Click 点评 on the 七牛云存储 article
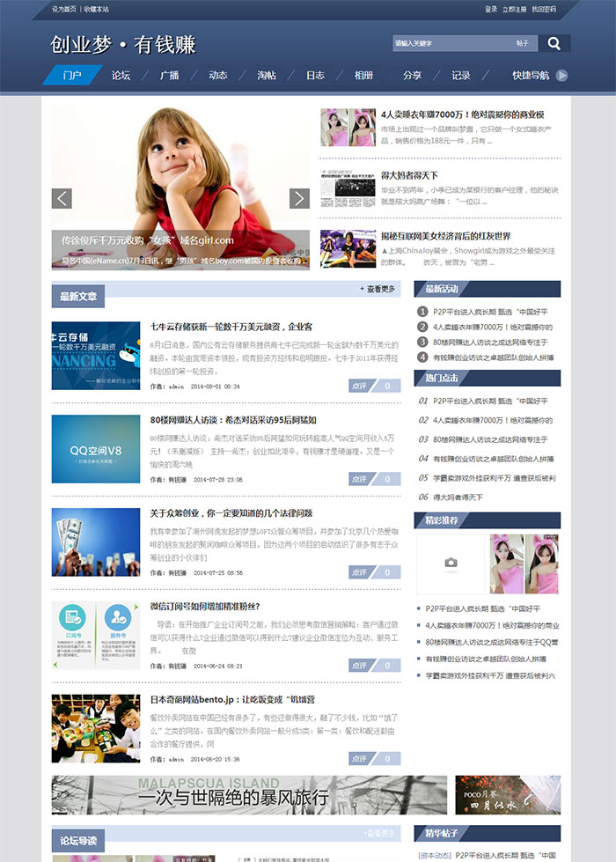 coord(360,386)
